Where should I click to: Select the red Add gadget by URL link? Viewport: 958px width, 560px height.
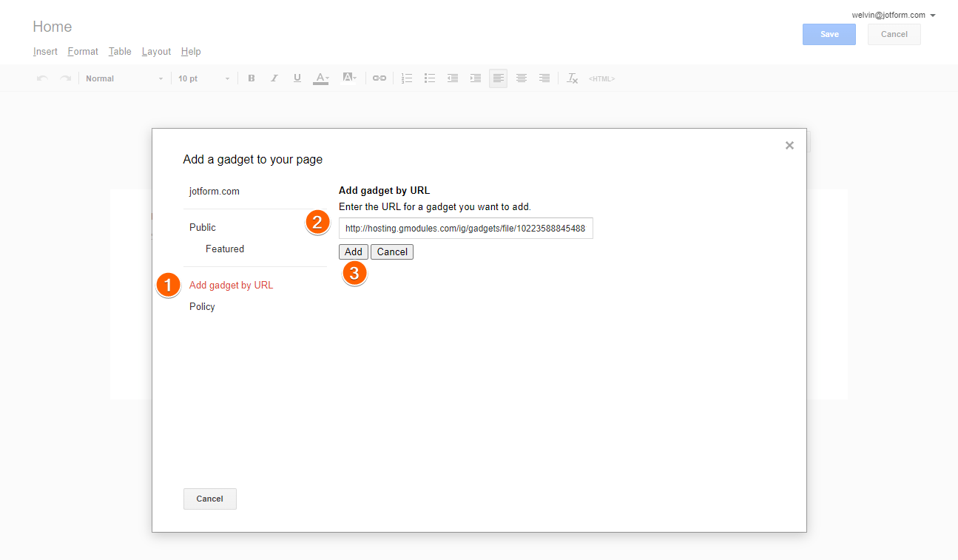tap(232, 285)
